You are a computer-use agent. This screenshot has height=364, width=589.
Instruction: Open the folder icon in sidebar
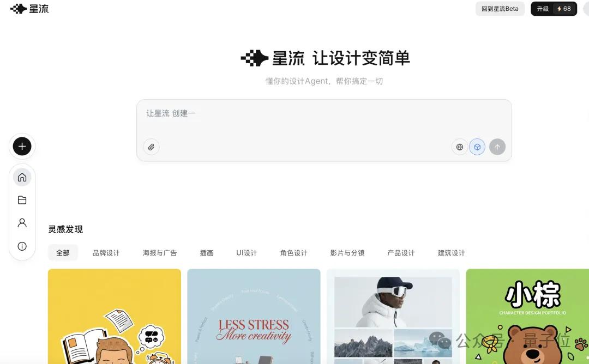coord(22,200)
